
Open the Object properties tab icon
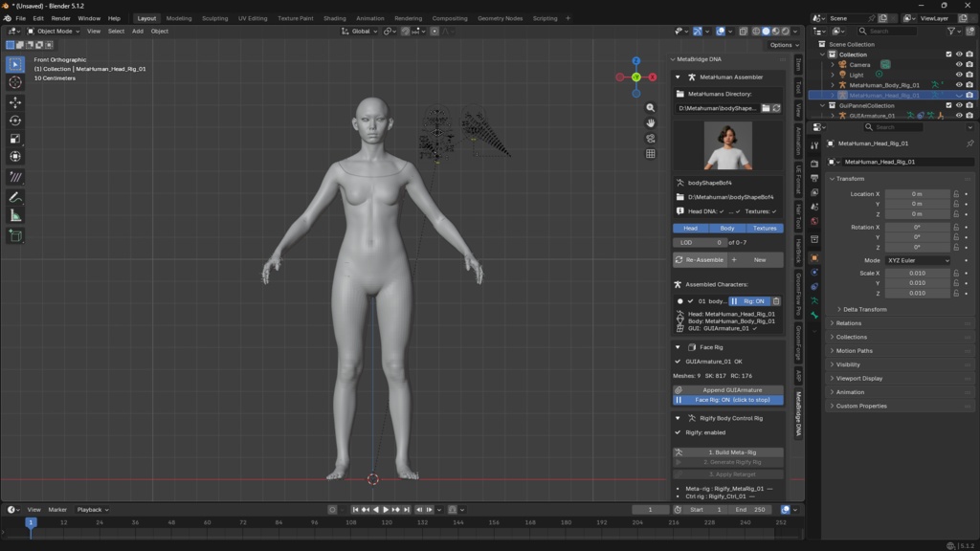814,257
